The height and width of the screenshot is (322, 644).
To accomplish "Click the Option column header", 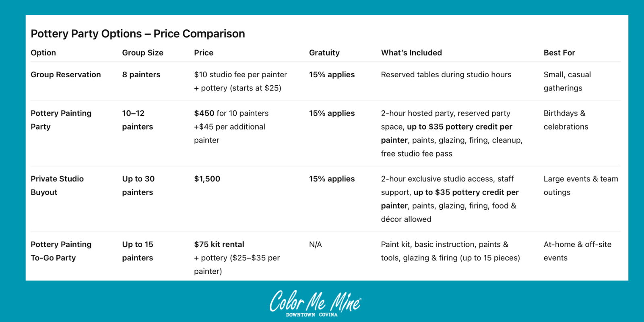I will (43, 53).
